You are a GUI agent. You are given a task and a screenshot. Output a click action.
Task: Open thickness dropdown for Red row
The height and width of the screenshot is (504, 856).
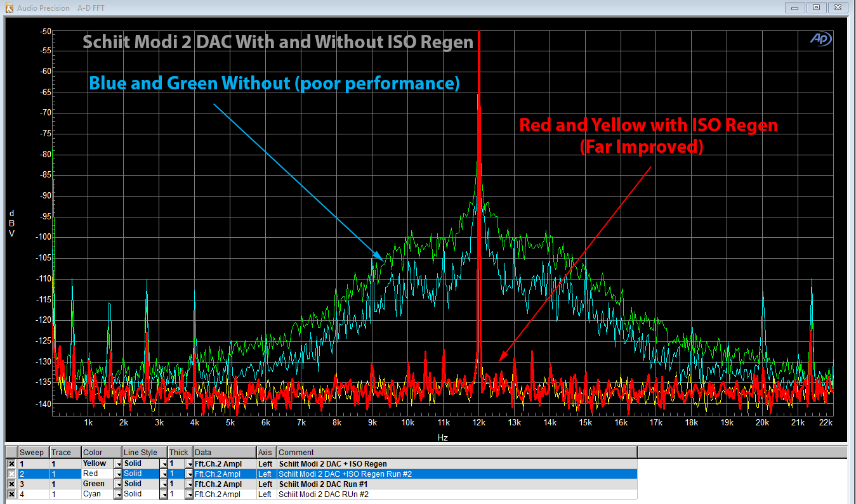click(188, 474)
